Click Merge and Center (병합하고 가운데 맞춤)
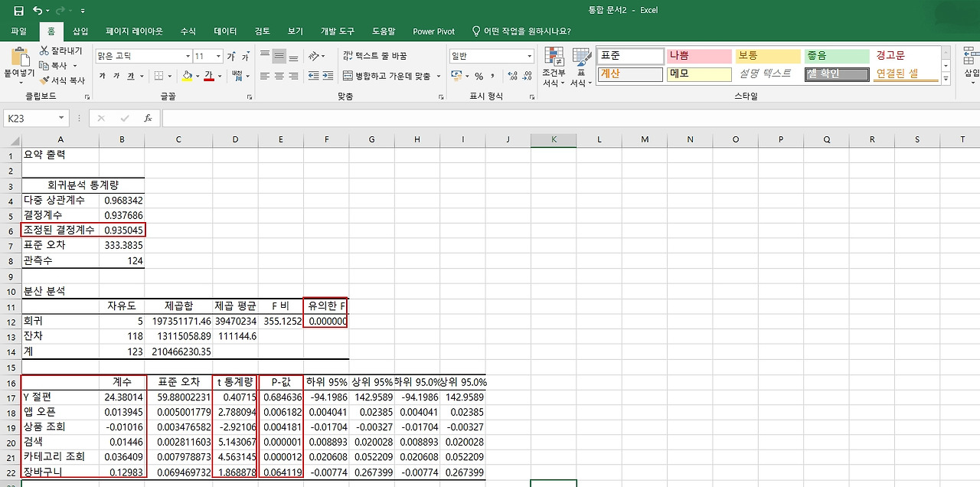This screenshot has width=980, height=487. 387,76
